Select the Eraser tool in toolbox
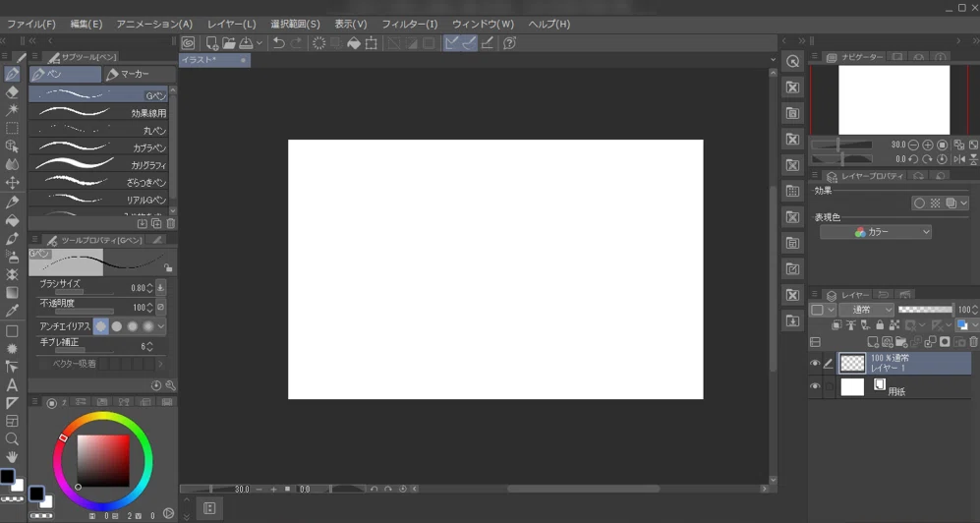980x523 pixels. 12,92
